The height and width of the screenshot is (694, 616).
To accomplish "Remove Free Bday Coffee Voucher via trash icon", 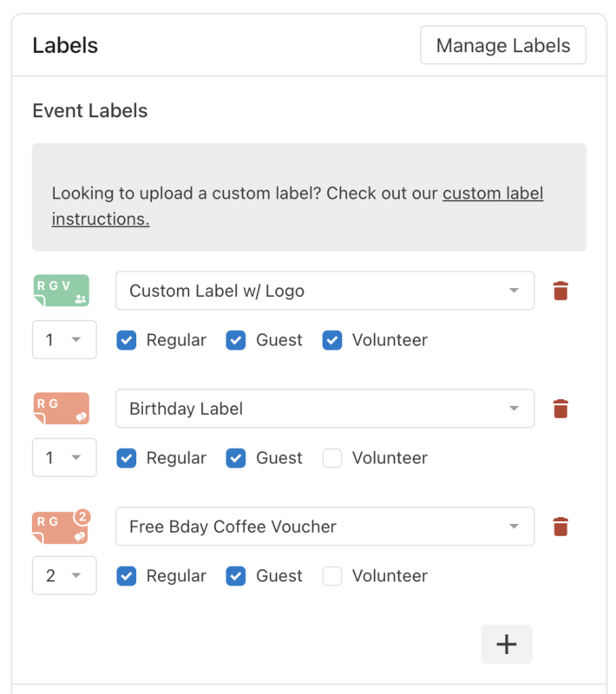I will click(560, 527).
